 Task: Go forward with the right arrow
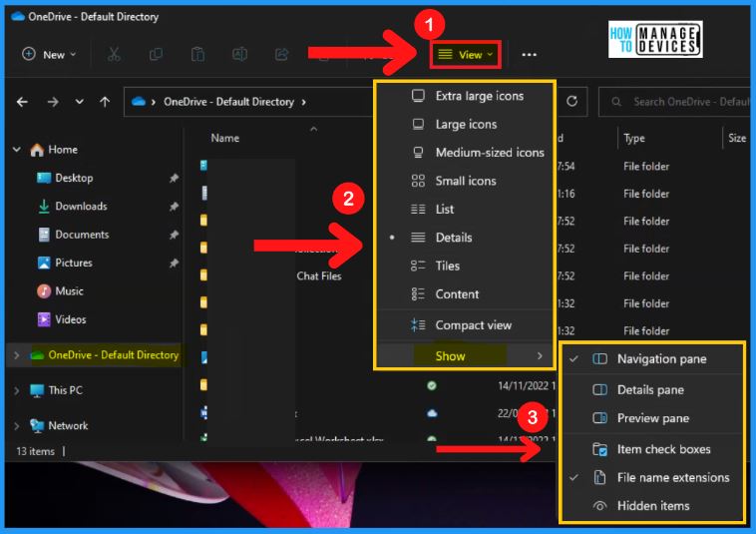(x=53, y=102)
